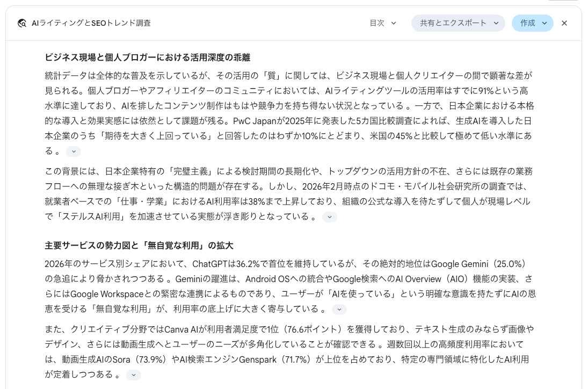Image resolution: width=588 pixels, height=389 pixels.
Task: Click the text Google Gemini（25.0%）
Action: tap(478, 264)
